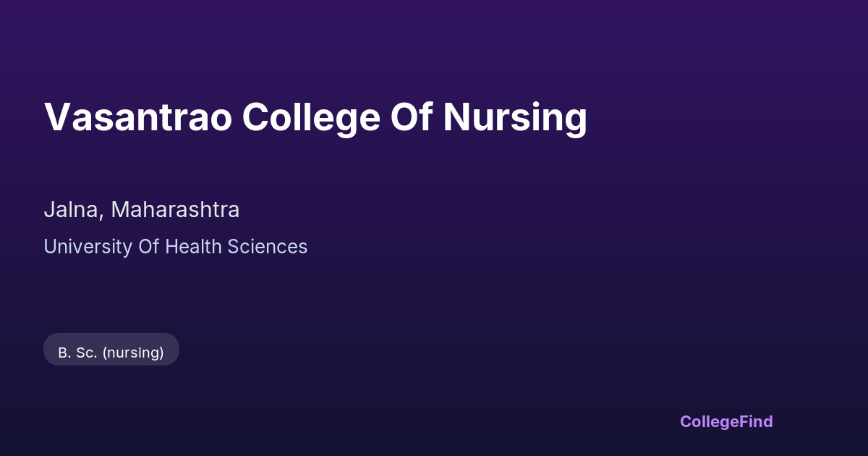Click the word College in the main heading
This screenshot has height=456, width=868.
tap(311, 117)
